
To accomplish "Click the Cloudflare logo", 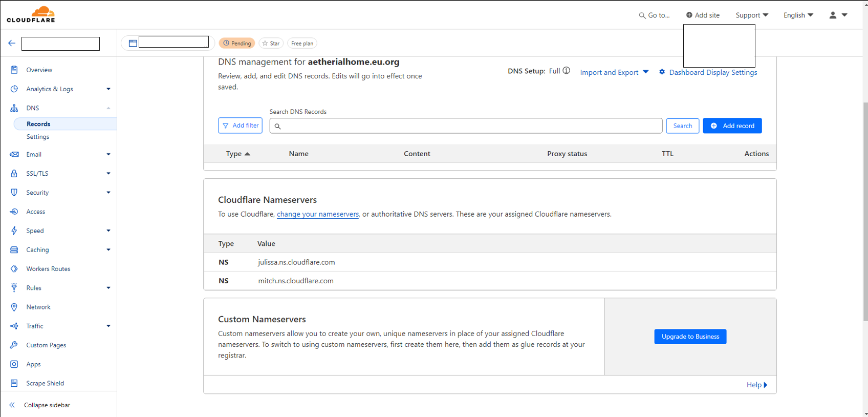I will (x=31, y=14).
